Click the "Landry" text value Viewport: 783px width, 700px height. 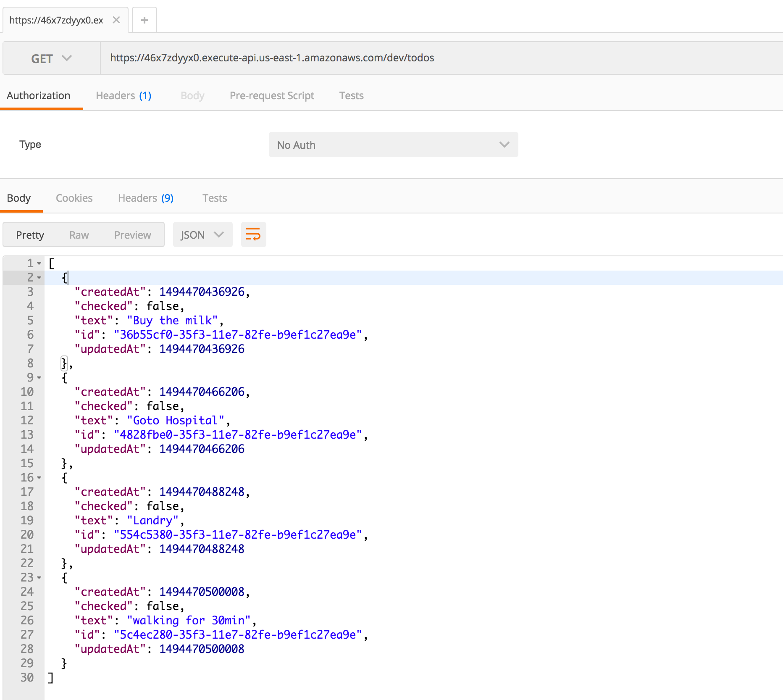point(152,521)
